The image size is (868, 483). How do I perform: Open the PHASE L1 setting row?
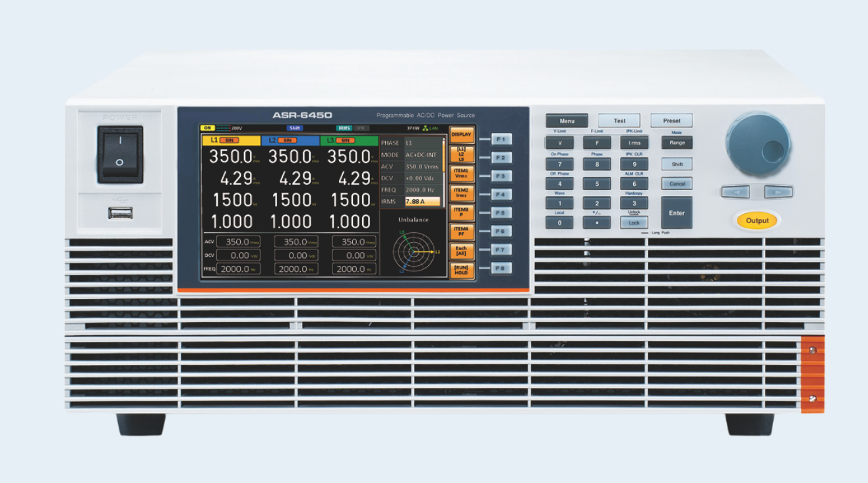pyautogui.click(x=410, y=143)
